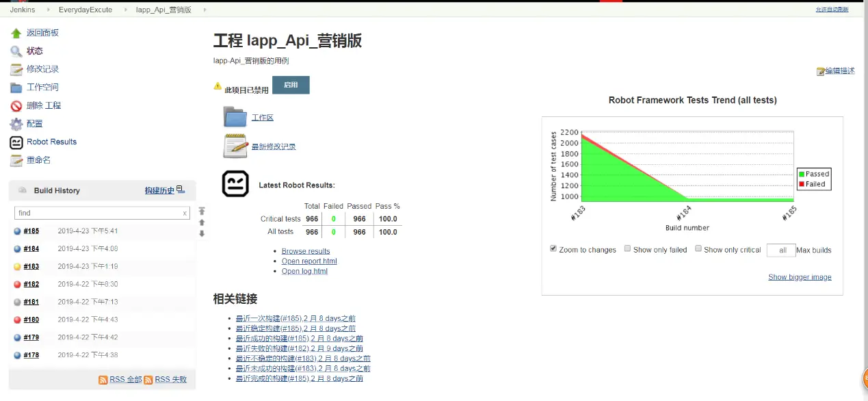Click the magnifier icon beside 状态
Viewport: 868px width, 401px height.
pyautogui.click(x=16, y=51)
